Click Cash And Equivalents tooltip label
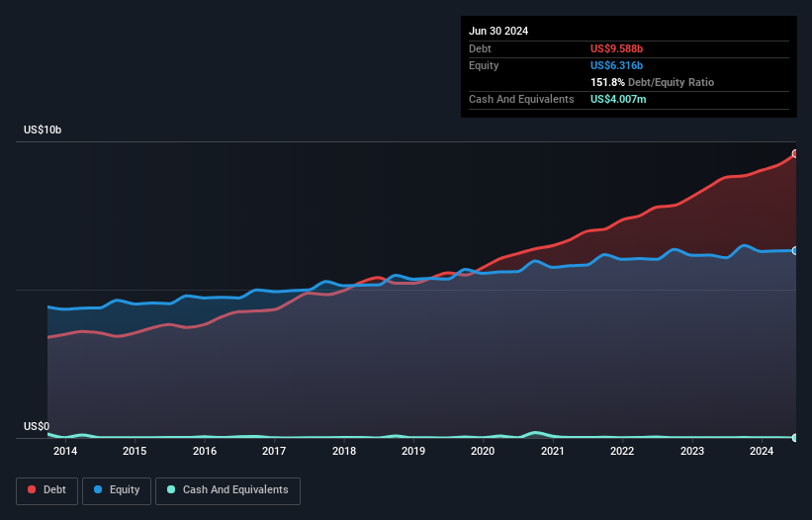Image resolution: width=812 pixels, height=520 pixels. point(521,99)
